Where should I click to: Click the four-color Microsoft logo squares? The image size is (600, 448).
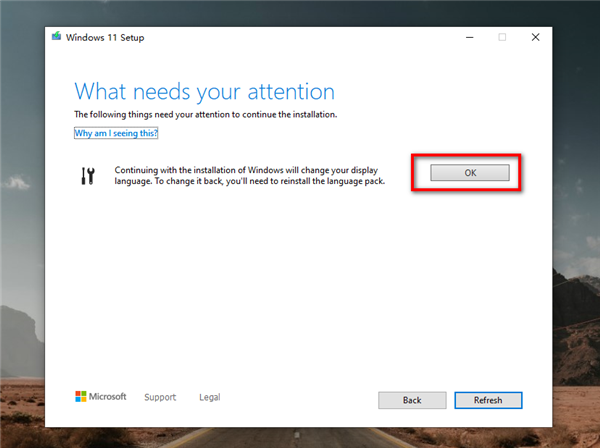81,397
